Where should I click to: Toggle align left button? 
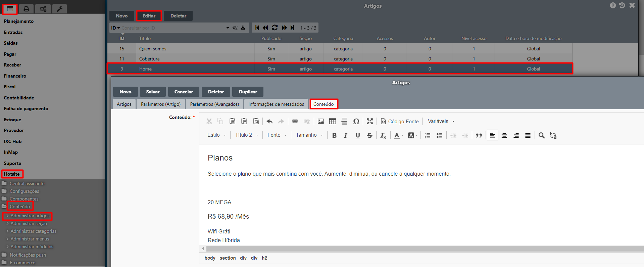point(492,135)
